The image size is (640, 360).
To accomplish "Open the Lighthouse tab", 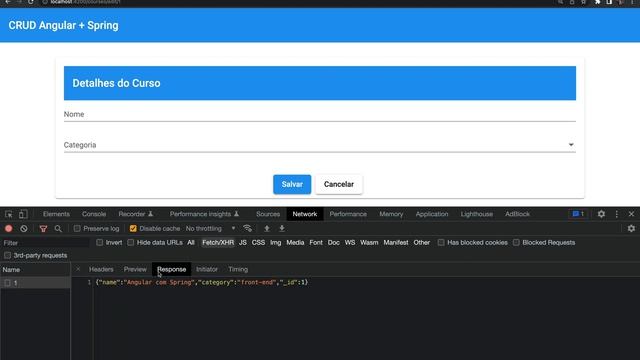I will point(477,214).
